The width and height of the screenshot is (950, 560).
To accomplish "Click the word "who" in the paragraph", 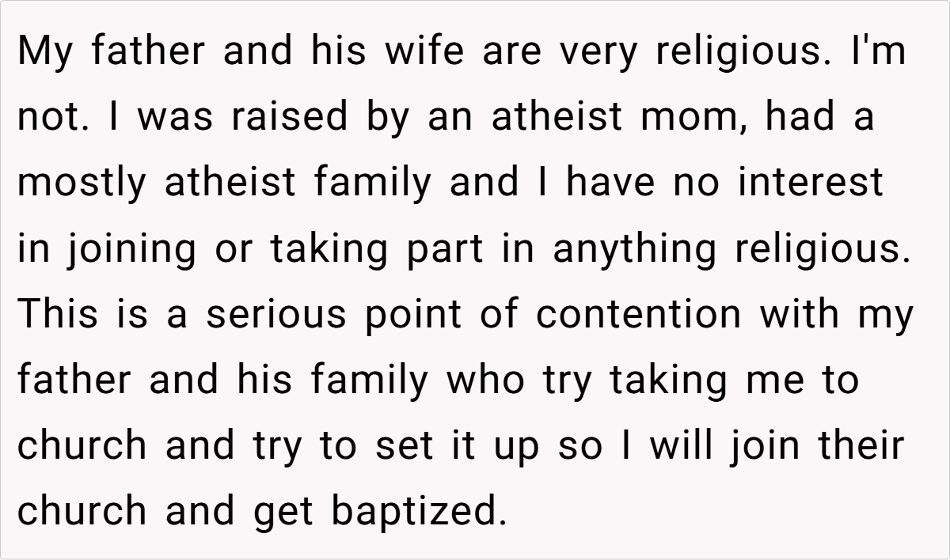I will 485,380.
